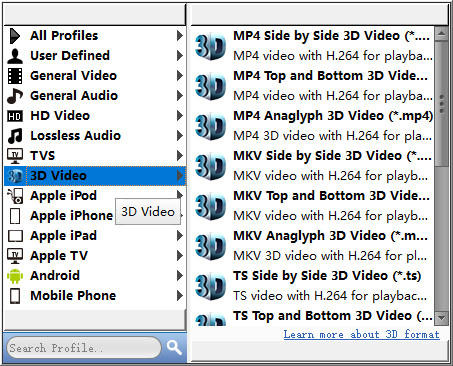Select the Lossless Audio category
The width and height of the screenshot is (453, 366).
[95, 136]
